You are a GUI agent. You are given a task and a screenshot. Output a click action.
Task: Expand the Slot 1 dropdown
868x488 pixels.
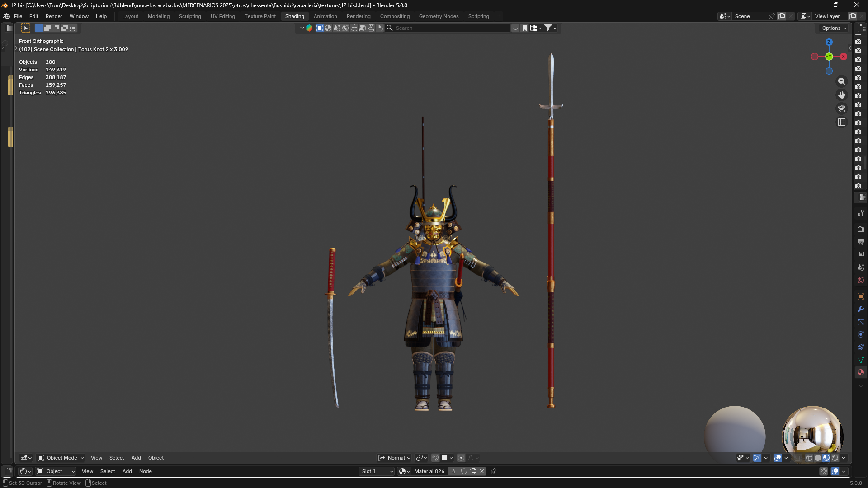(377, 471)
